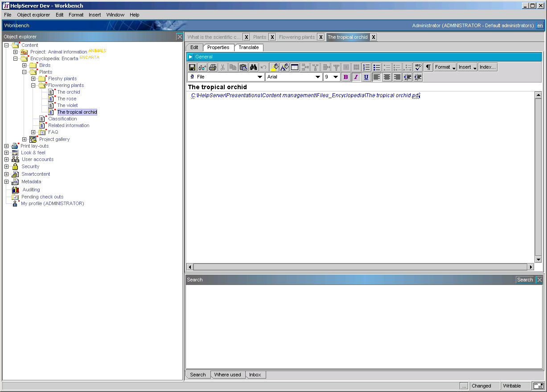Viewport: 547px width, 392px height.
Task: Switch to the Translate tab
Action: tap(248, 47)
